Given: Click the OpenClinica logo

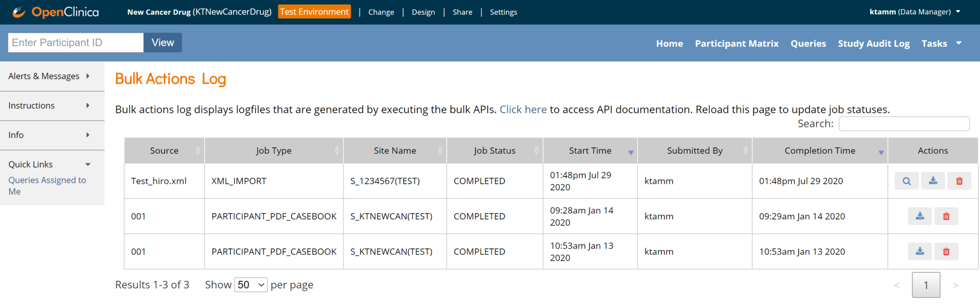Looking at the screenshot, I should click(x=56, y=12).
